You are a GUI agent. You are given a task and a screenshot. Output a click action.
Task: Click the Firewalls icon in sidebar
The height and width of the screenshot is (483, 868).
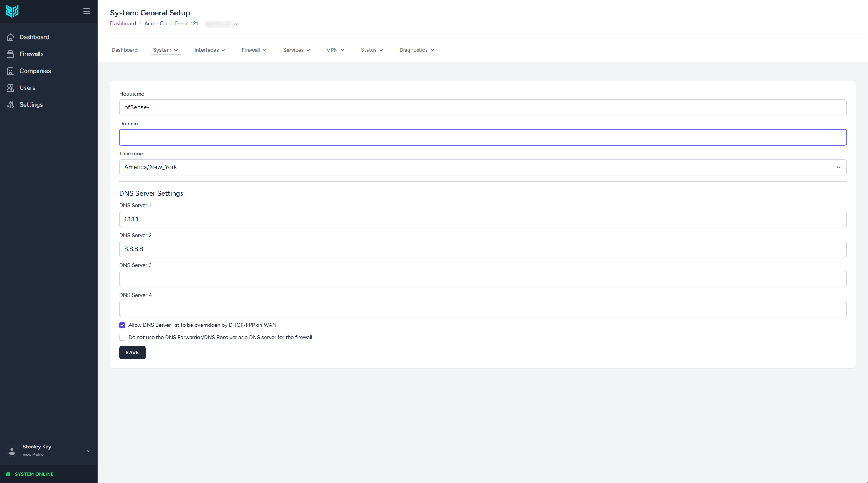(10, 54)
